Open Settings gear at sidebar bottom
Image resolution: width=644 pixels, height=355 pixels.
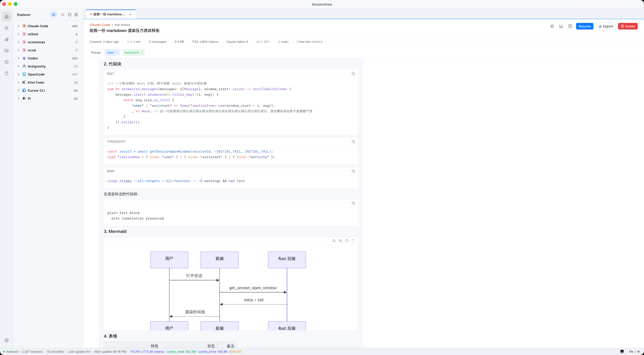pyautogui.click(x=7, y=340)
